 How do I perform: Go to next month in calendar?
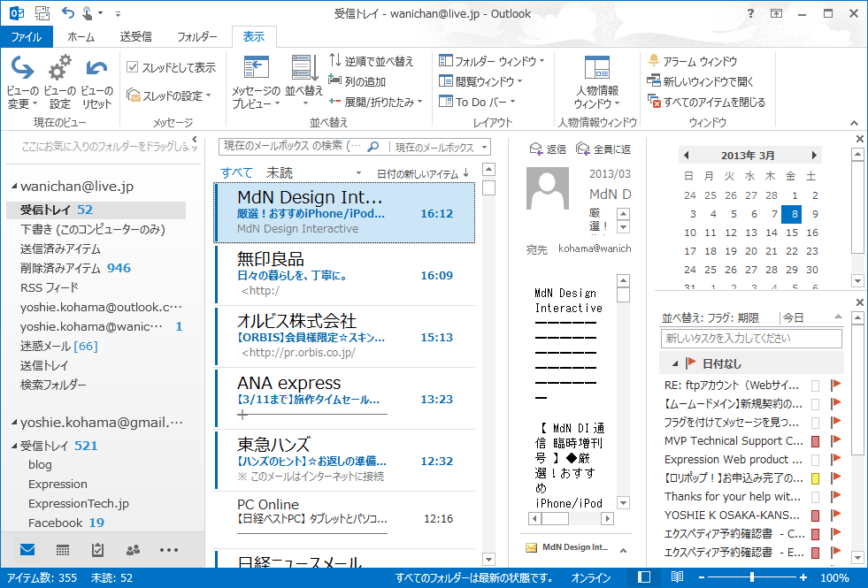click(814, 156)
